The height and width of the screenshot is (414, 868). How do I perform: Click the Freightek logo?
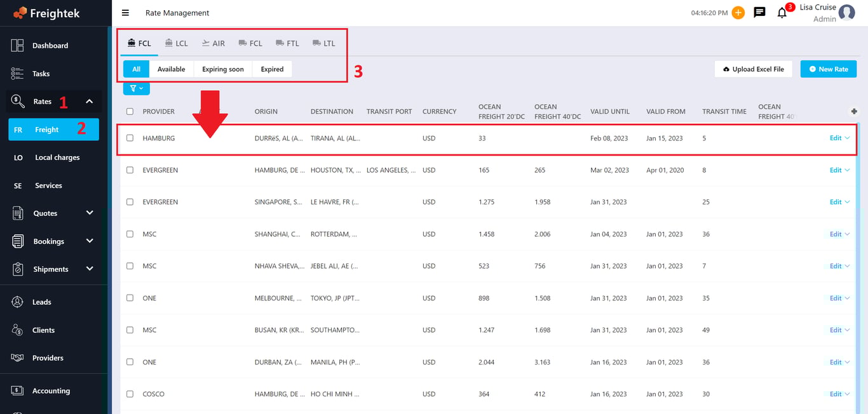coord(46,13)
